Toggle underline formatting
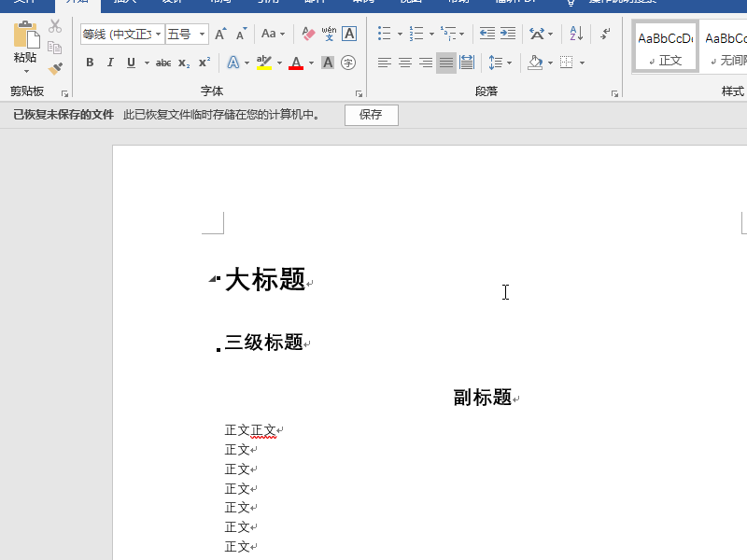 point(131,63)
